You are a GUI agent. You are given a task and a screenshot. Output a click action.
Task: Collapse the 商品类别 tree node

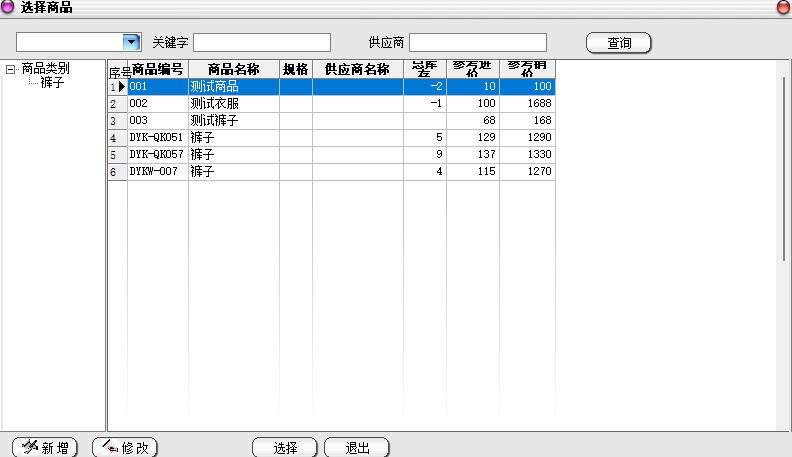(x=11, y=69)
